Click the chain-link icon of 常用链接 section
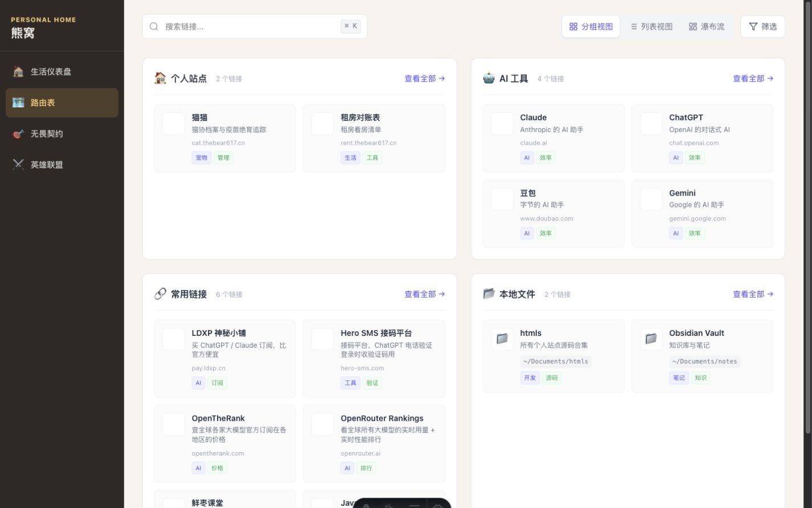Screen dimensions: 812x508 160,294
